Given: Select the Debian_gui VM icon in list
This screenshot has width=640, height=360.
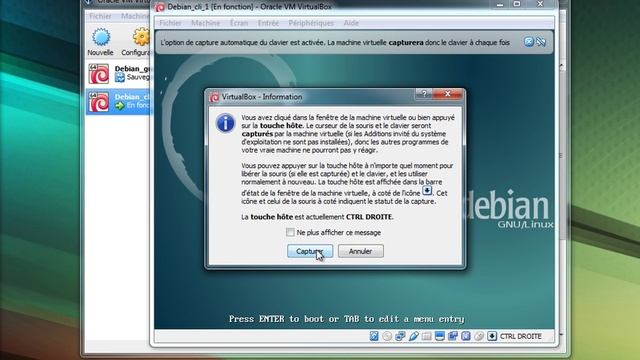Looking at the screenshot, I should tap(99, 73).
